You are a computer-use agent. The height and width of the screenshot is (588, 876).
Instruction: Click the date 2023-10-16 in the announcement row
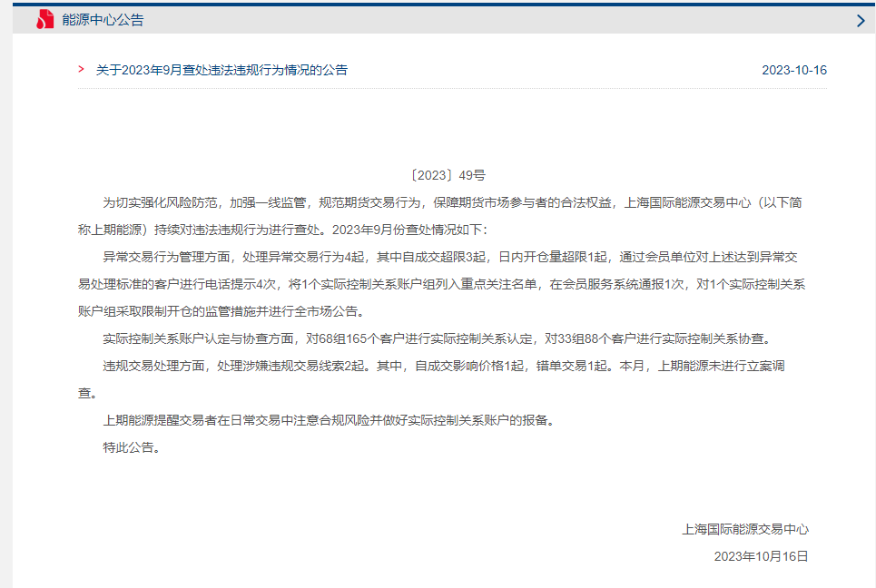point(794,71)
